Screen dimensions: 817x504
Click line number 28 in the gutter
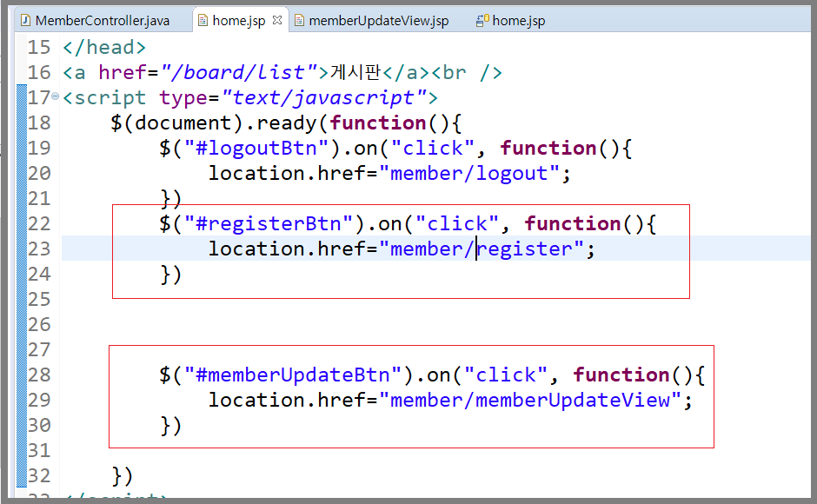(39, 375)
